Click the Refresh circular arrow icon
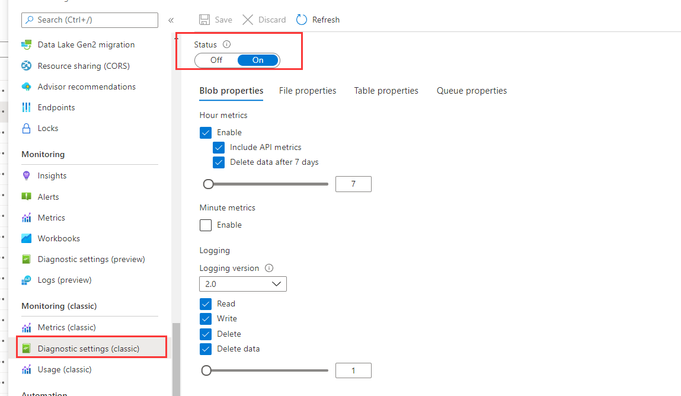 (x=301, y=20)
